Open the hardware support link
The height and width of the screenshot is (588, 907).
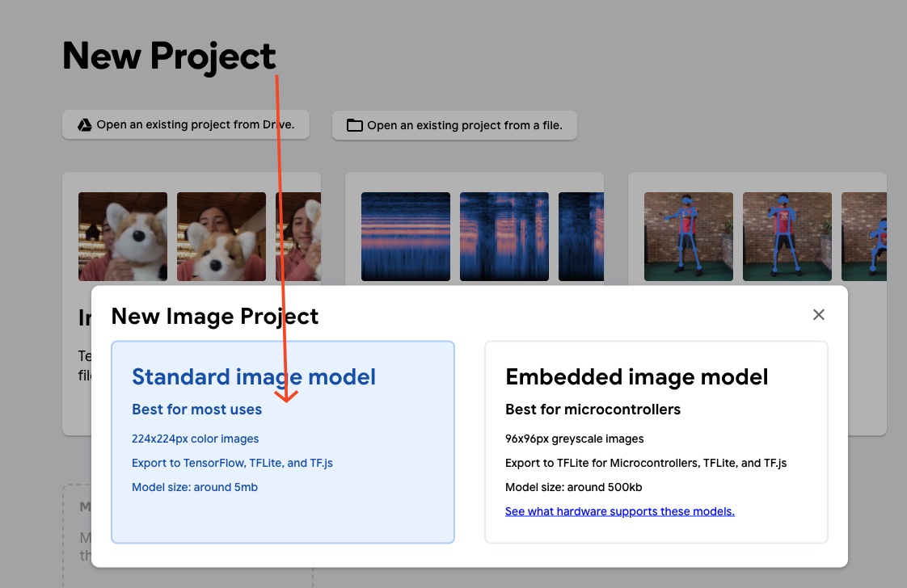[x=619, y=511]
